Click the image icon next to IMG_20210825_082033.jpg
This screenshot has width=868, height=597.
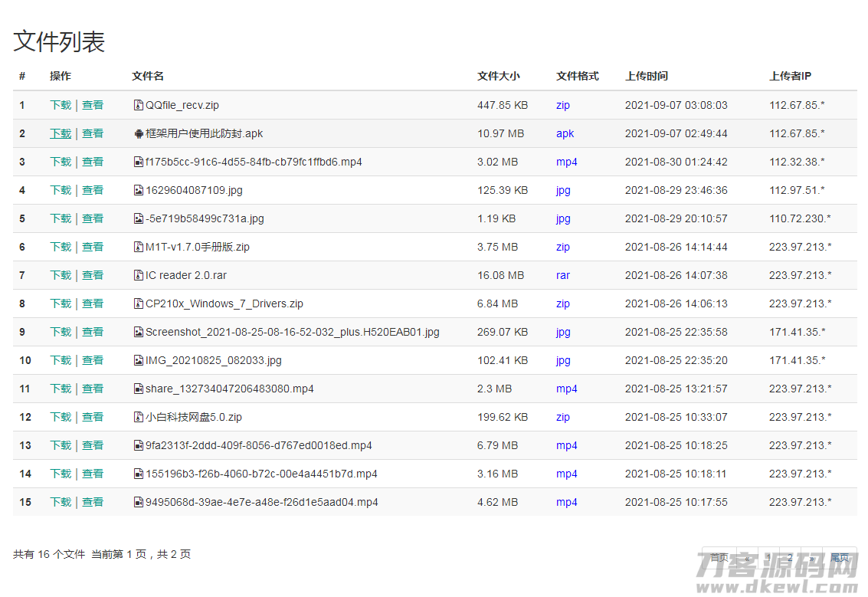[x=139, y=360]
